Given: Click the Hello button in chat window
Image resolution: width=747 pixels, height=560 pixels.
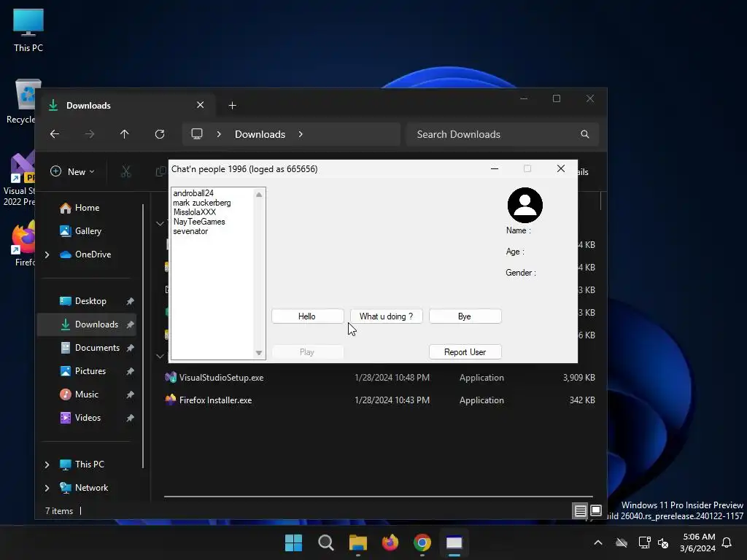Looking at the screenshot, I should 307,316.
